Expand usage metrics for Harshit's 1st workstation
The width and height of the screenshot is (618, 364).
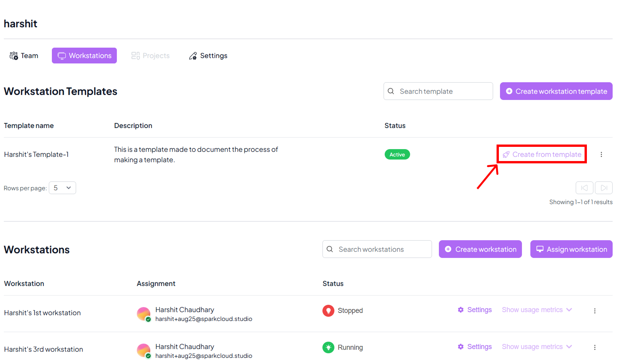(537, 310)
